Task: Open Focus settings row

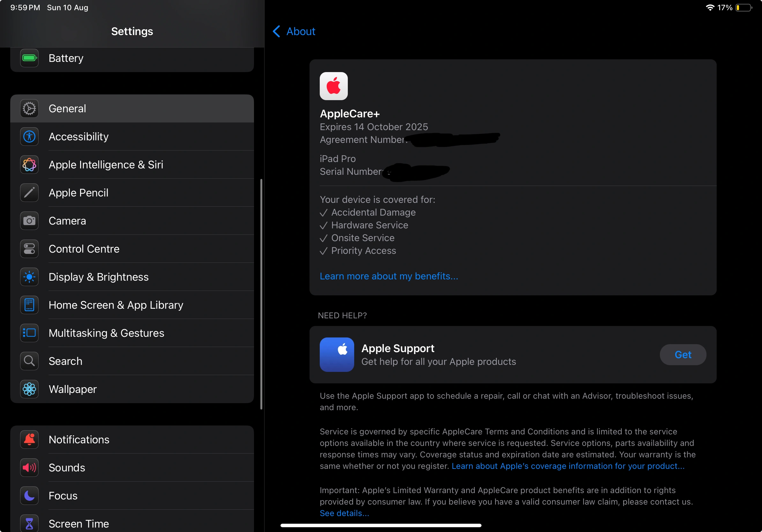Action: pyautogui.click(x=132, y=496)
